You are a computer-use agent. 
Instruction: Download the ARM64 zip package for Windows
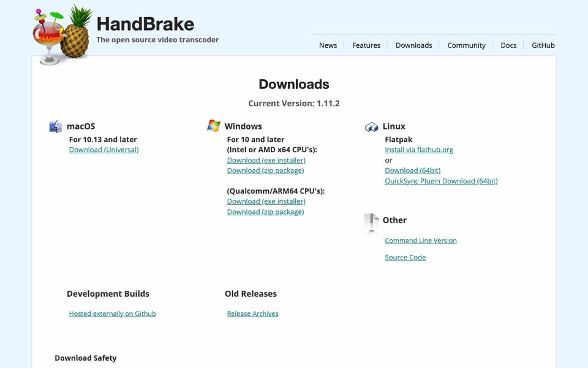coord(265,212)
